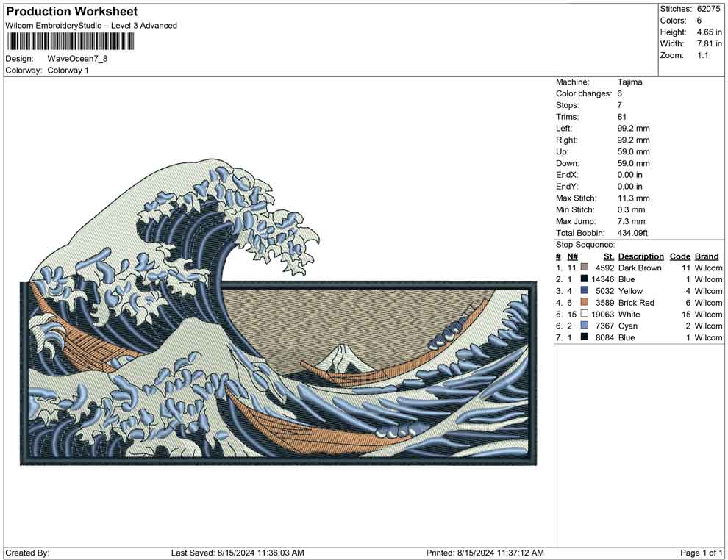Click the 'Code' column header
The height and width of the screenshot is (560, 728).
[x=680, y=256]
